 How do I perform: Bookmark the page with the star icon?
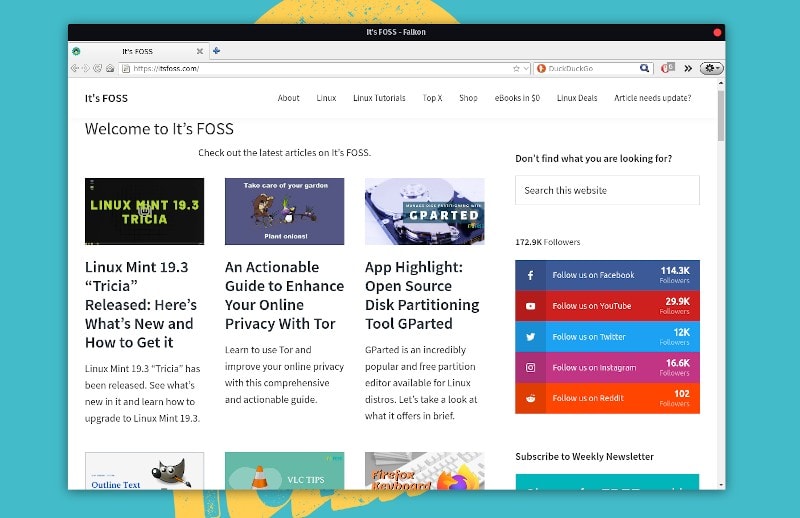click(x=516, y=68)
